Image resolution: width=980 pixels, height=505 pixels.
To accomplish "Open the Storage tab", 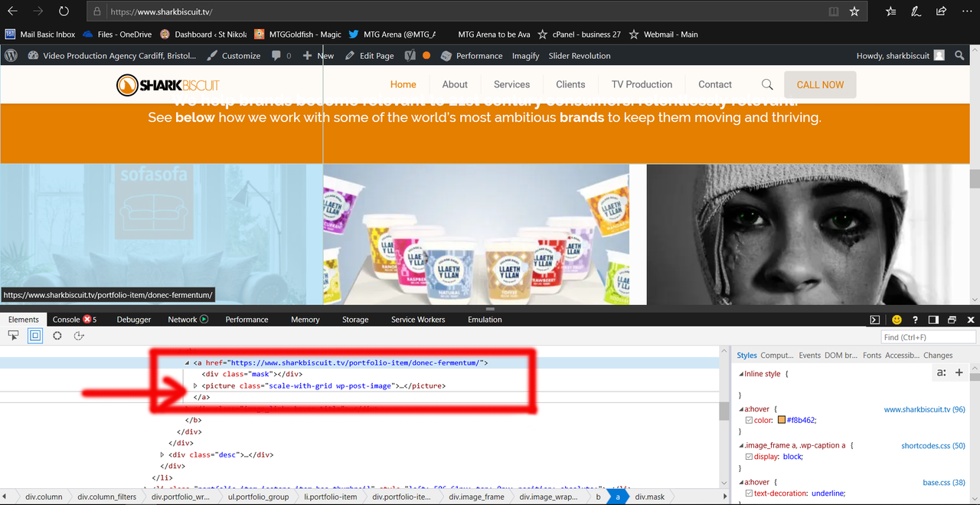I will [x=355, y=320].
